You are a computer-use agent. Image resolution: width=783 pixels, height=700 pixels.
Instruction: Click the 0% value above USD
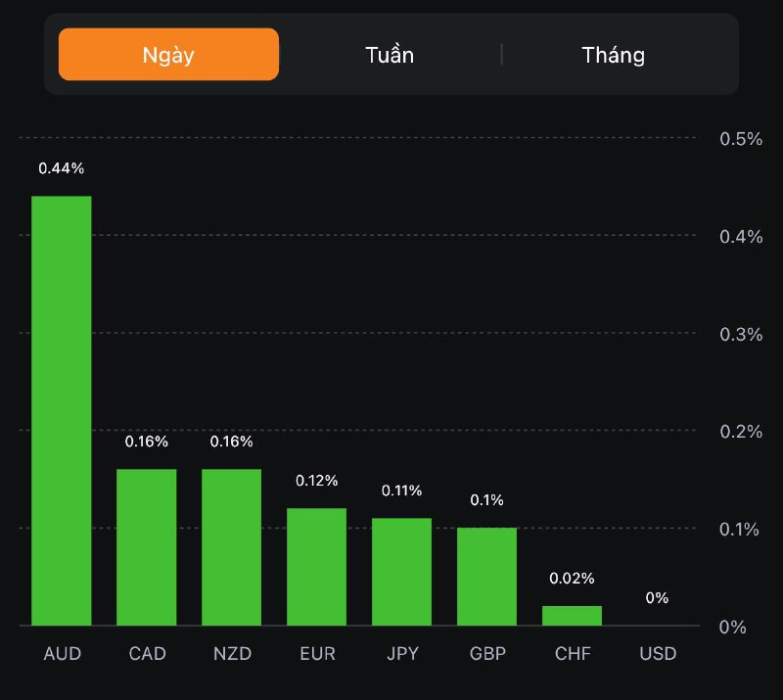click(x=657, y=598)
